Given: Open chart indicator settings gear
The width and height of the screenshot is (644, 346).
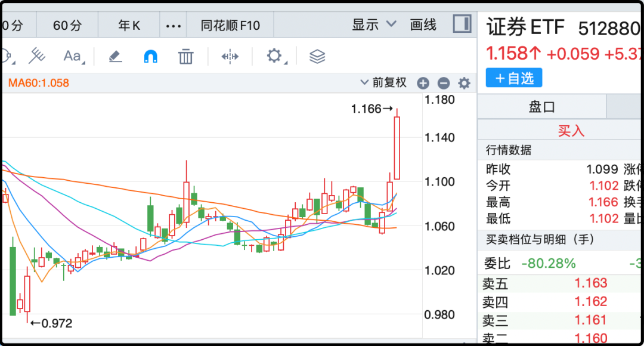Looking at the screenshot, I should [463, 84].
